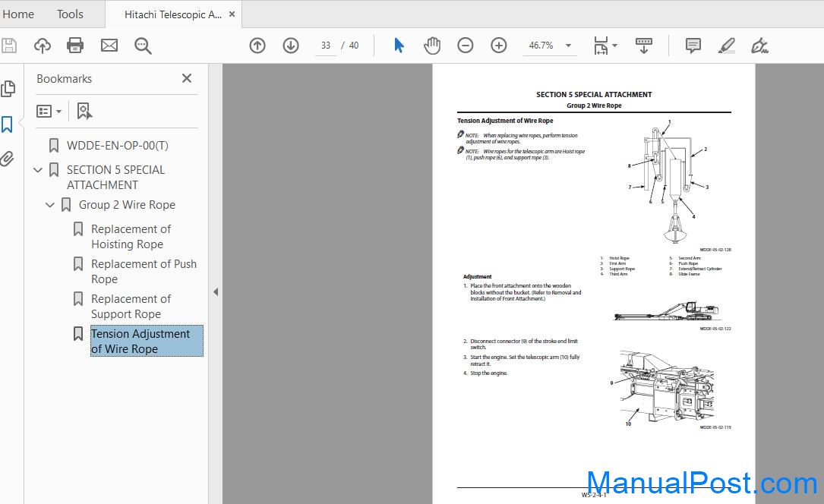Open Page Thumbnails panel
Viewport: 824px width, 504px height.
8,88
